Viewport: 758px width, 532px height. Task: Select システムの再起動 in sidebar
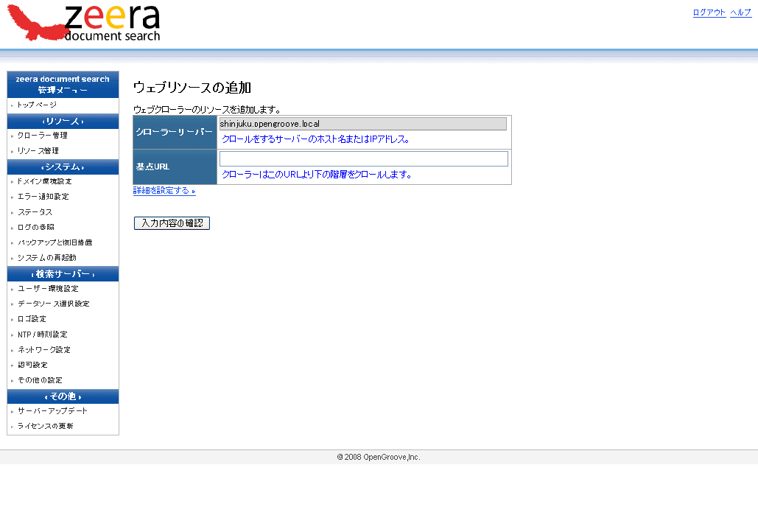pyautogui.click(x=47, y=258)
